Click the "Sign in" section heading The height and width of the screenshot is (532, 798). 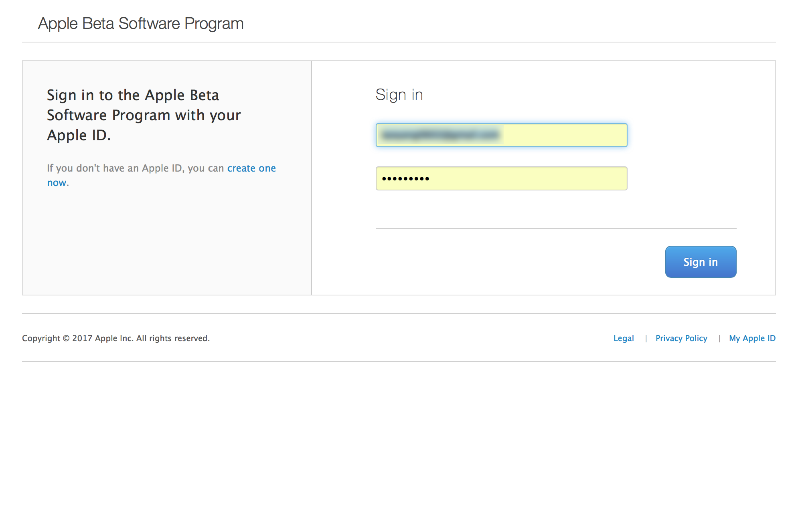point(399,95)
